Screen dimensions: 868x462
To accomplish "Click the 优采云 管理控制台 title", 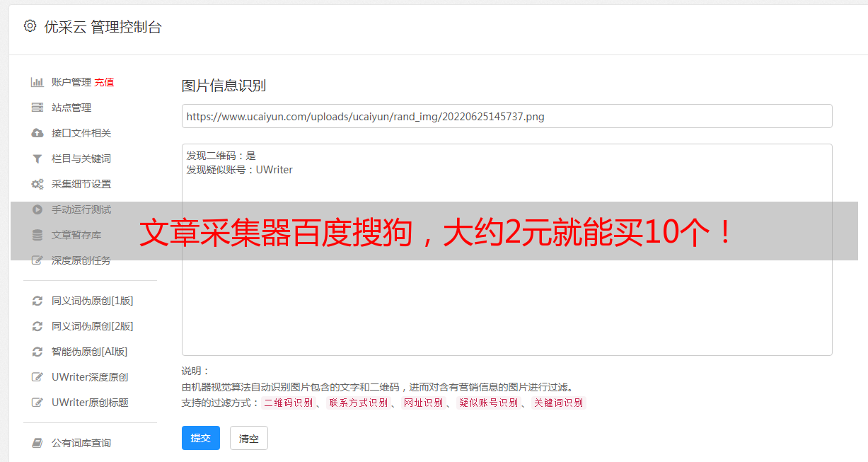I will click(x=103, y=27).
